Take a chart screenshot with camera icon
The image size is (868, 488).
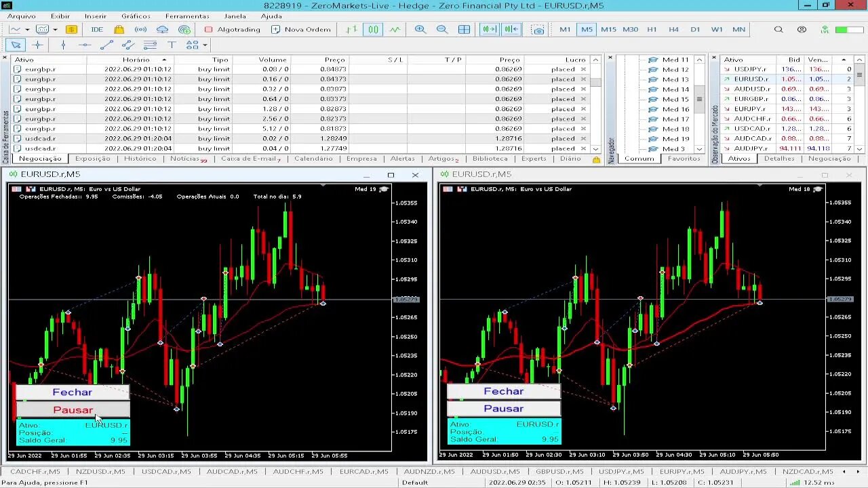pyautogui.click(x=538, y=30)
